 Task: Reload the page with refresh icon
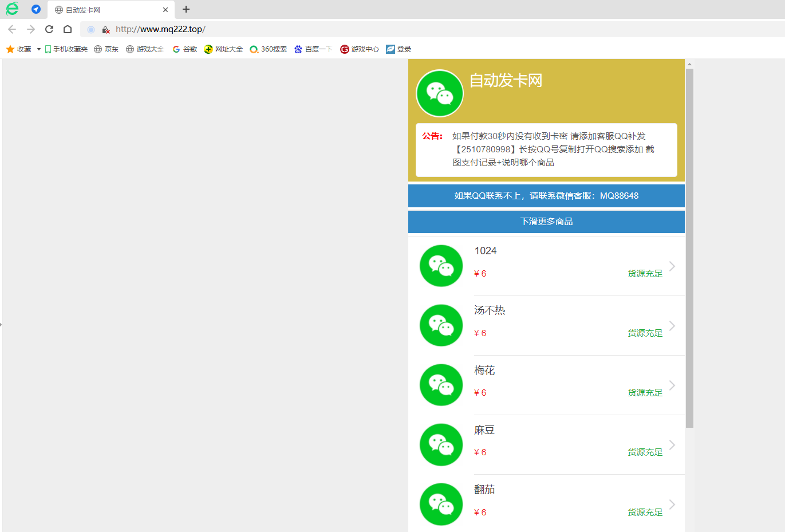pos(49,29)
